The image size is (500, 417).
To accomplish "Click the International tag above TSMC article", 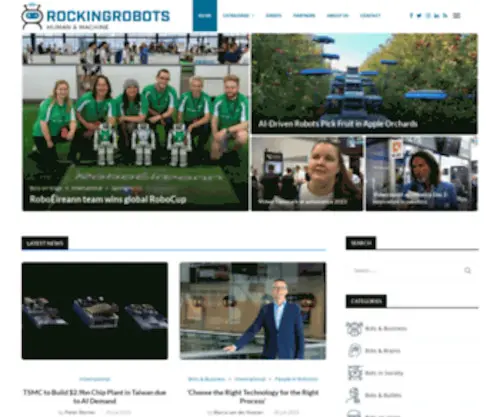I will 95,379.
